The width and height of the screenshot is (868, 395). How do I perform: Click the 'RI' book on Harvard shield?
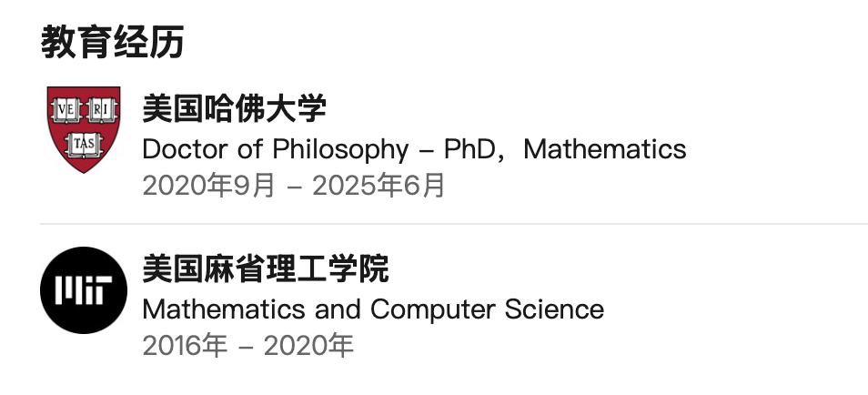(x=101, y=110)
